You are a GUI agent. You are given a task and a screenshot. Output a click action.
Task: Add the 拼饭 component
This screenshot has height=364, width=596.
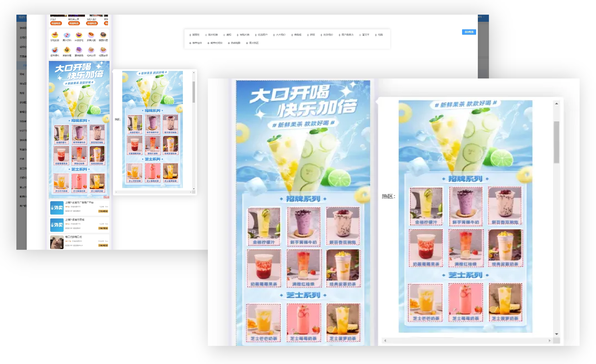coord(311,35)
